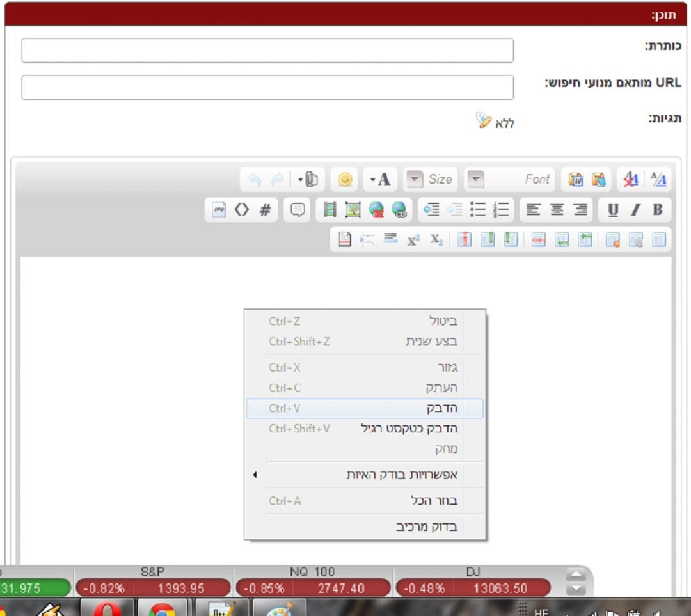
Task: Open the attachments paperclip dropdown
Action: pos(308,180)
